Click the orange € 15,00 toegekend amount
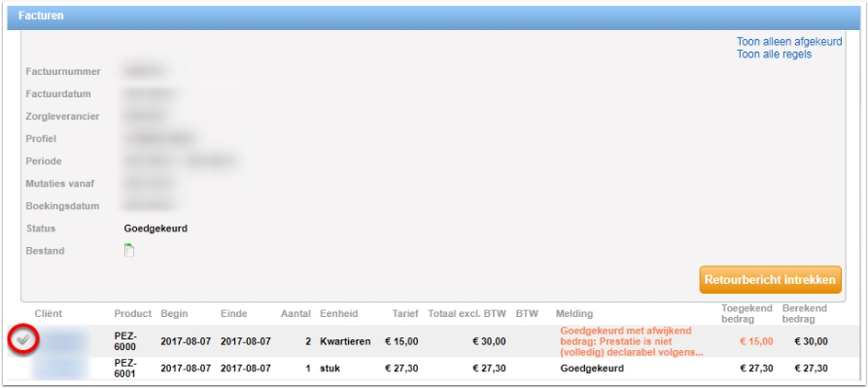The width and height of the screenshot is (868, 388). (756, 341)
